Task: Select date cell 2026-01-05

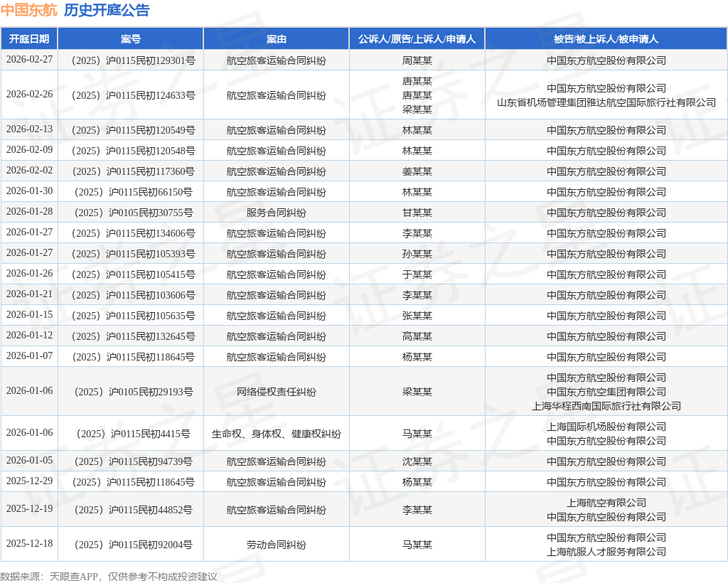Action: coord(29,461)
